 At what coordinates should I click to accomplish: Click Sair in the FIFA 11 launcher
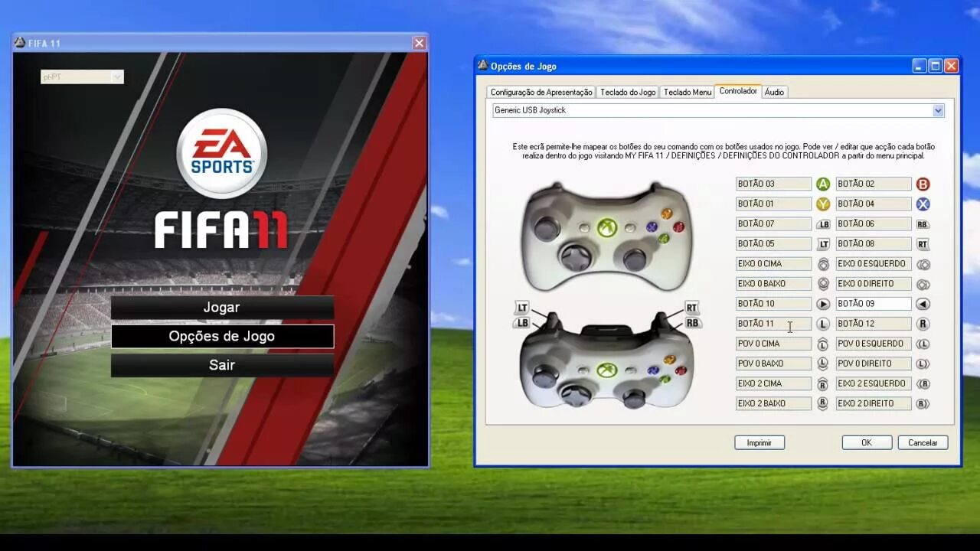tap(222, 365)
